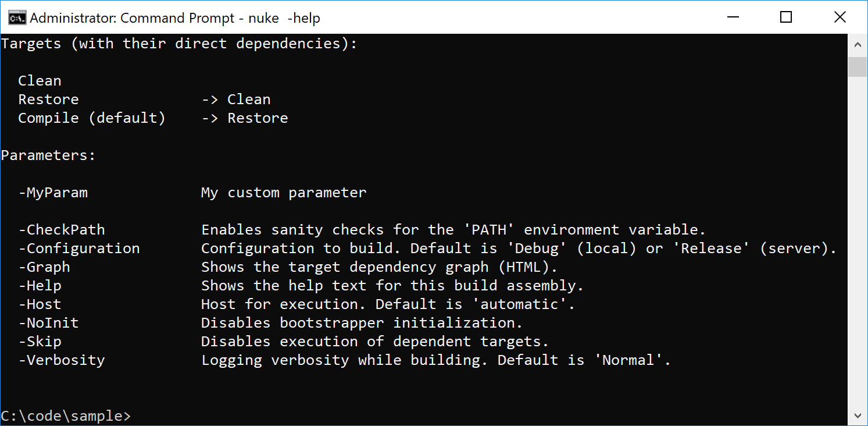Click the -CheckPath parameter line
Viewport: 868px width, 426px height.
(x=362, y=230)
